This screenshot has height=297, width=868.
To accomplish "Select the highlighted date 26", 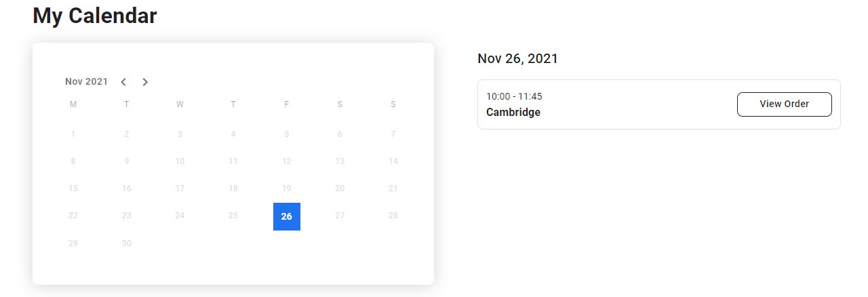I will click(287, 216).
